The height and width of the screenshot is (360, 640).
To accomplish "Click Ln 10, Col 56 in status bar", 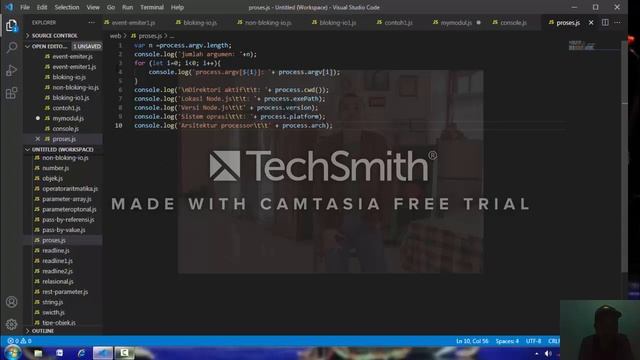I will tap(472, 341).
